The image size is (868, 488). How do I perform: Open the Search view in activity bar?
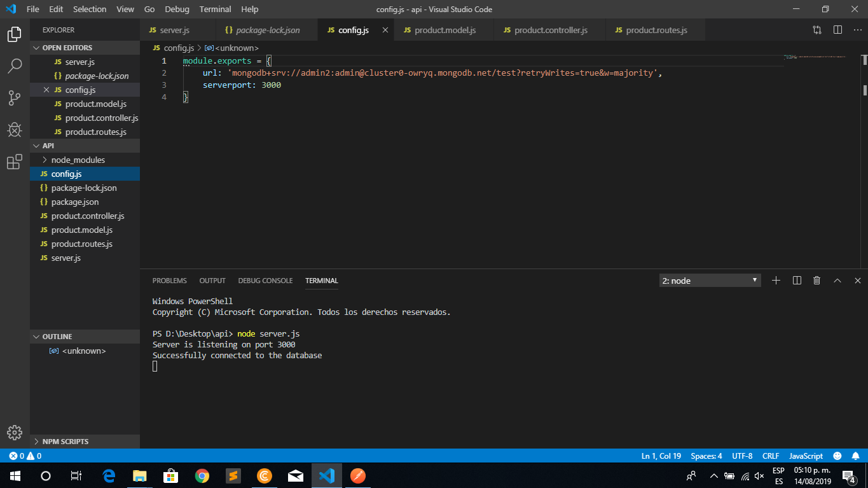point(15,66)
